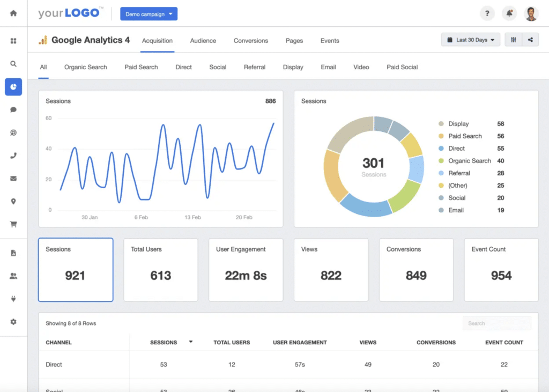This screenshot has width=549, height=392.
Task: Select the phone calls icon in sidebar
Action: click(x=13, y=156)
